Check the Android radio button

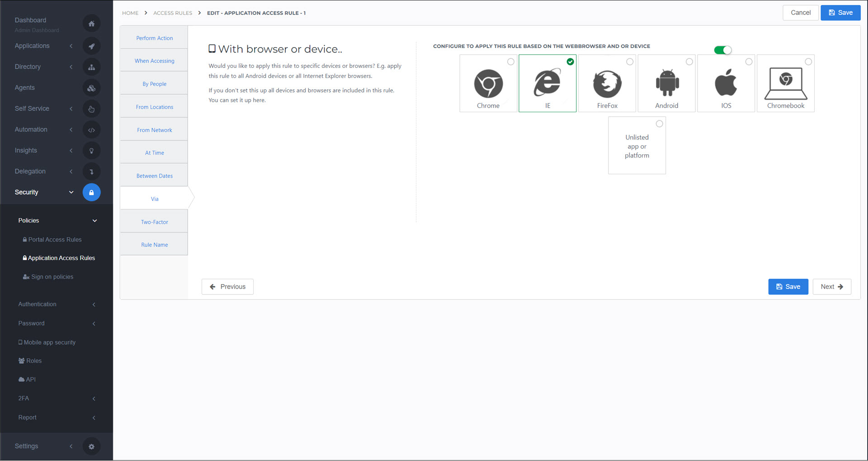689,62
